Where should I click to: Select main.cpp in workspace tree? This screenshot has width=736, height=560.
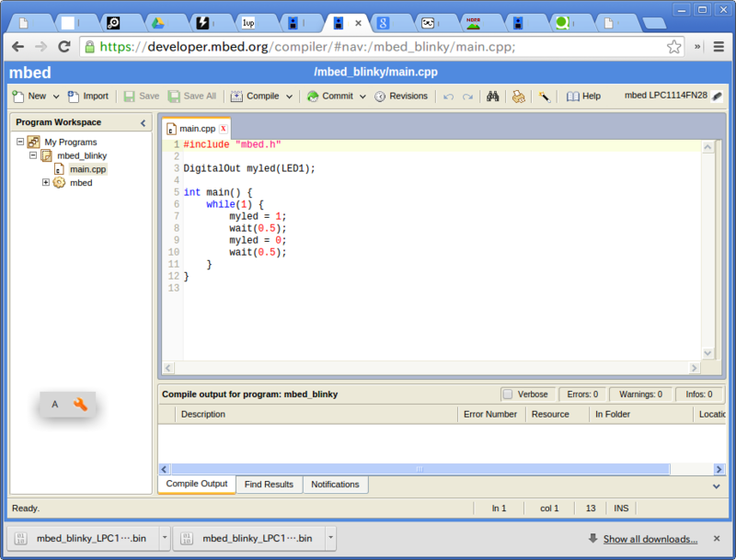click(87, 169)
